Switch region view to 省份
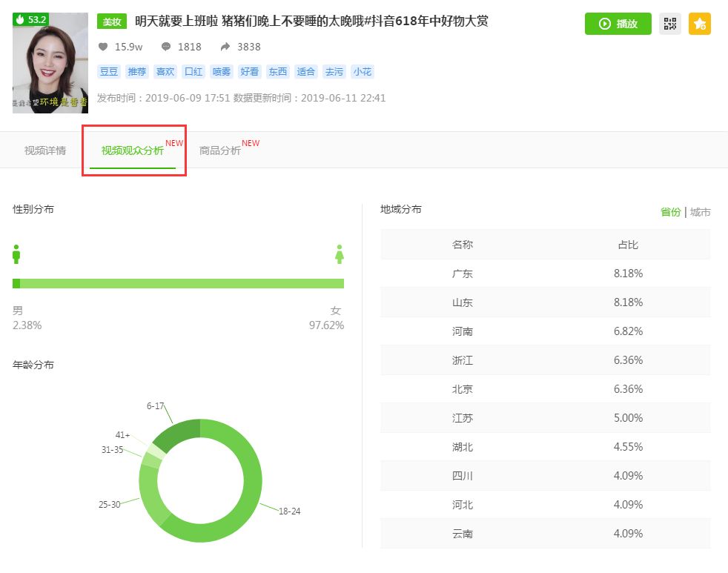Viewport: 728px width, 573px height. (670, 212)
